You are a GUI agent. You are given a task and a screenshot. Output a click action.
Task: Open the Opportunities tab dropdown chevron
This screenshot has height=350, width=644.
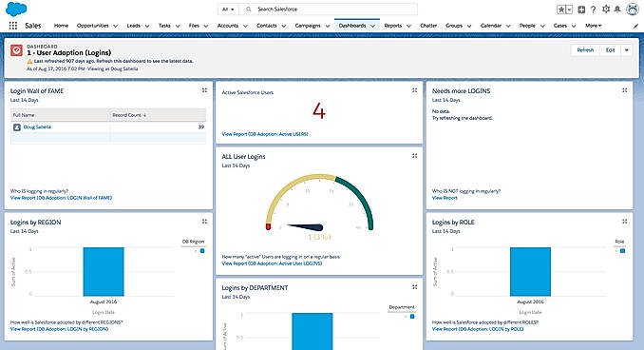[x=116, y=26]
